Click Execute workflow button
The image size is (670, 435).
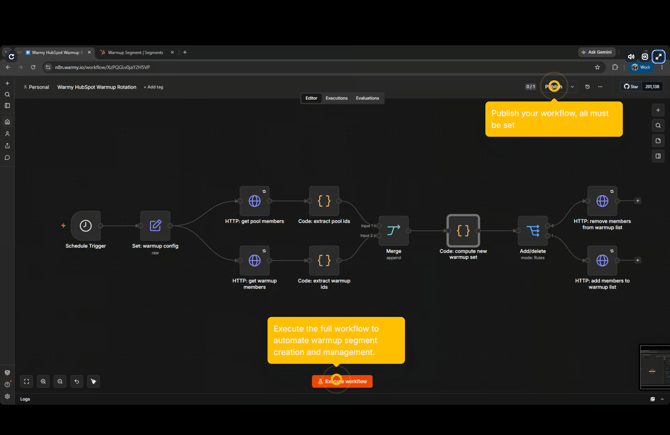pos(342,381)
